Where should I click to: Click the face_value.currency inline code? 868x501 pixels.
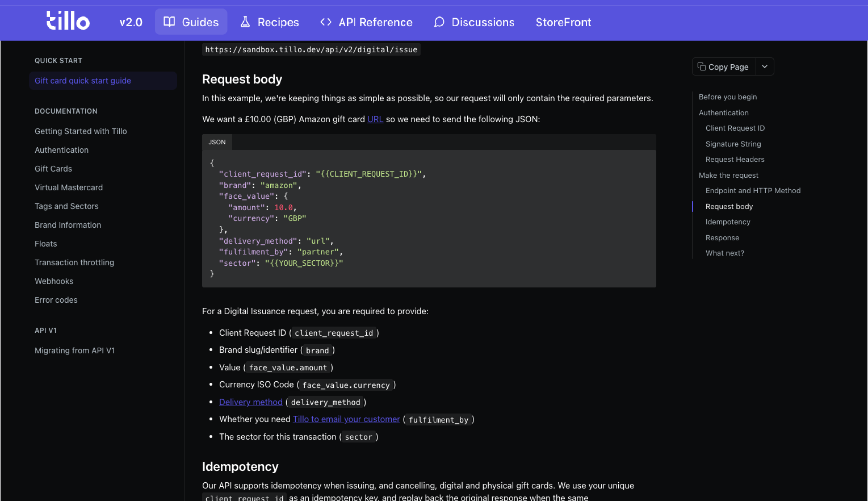click(x=346, y=385)
